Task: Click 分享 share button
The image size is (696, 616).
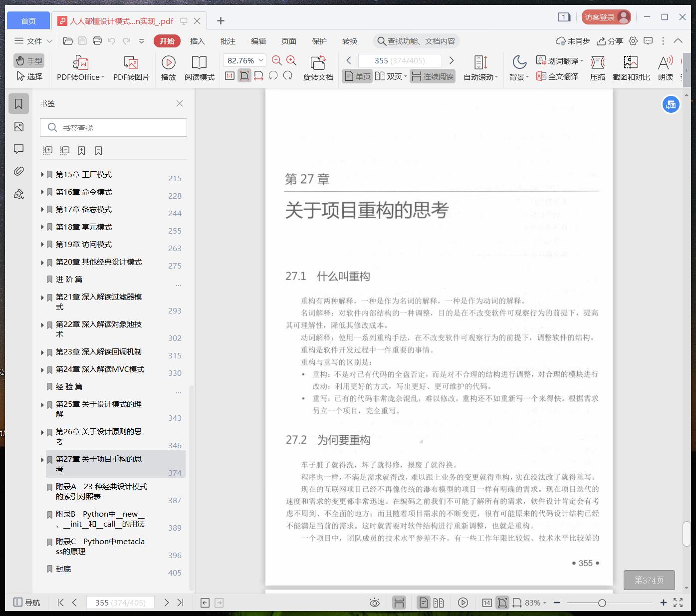Action: (610, 41)
